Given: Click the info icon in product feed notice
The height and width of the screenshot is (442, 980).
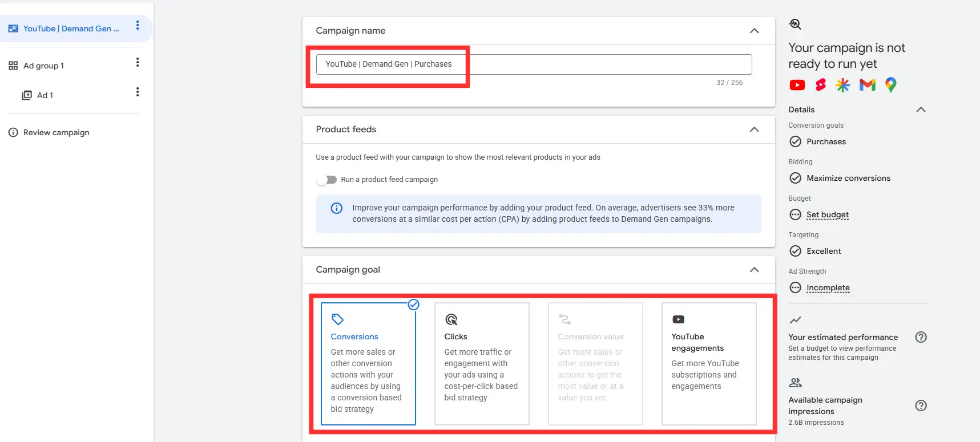Looking at the screenshot, I should click(337, 208).
